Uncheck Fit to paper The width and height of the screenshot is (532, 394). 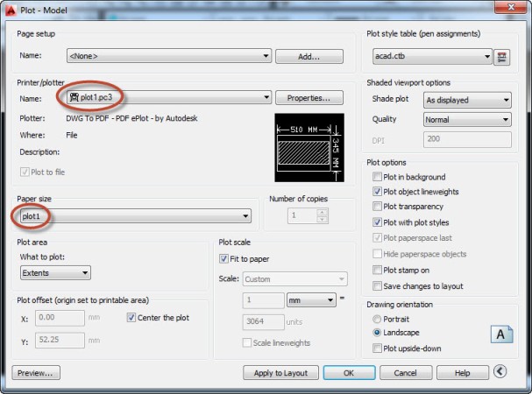coord(223,258)
